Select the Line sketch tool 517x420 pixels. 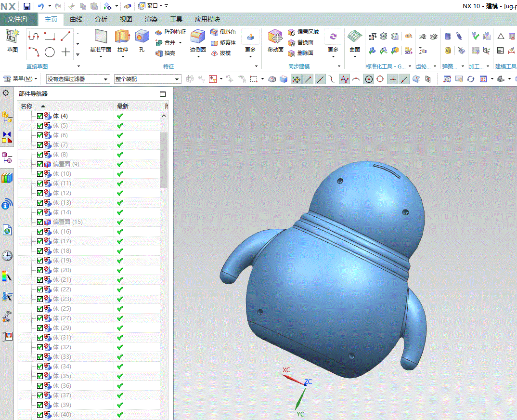[x=65, y=36]
